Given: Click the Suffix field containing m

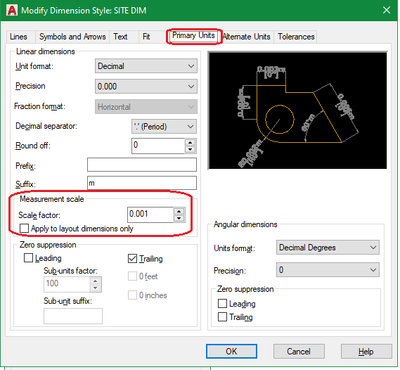Looking at the screenshot, I should pyautogui.click(x=142, y=183).
